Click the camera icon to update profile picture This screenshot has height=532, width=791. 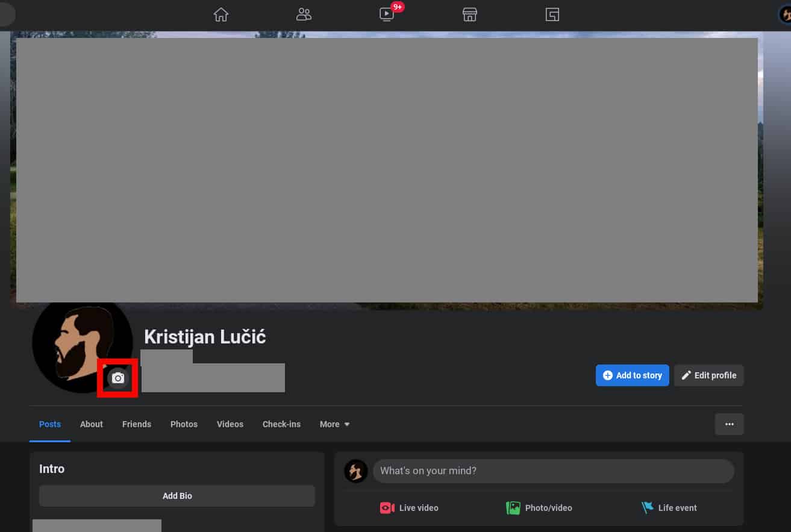118,378
